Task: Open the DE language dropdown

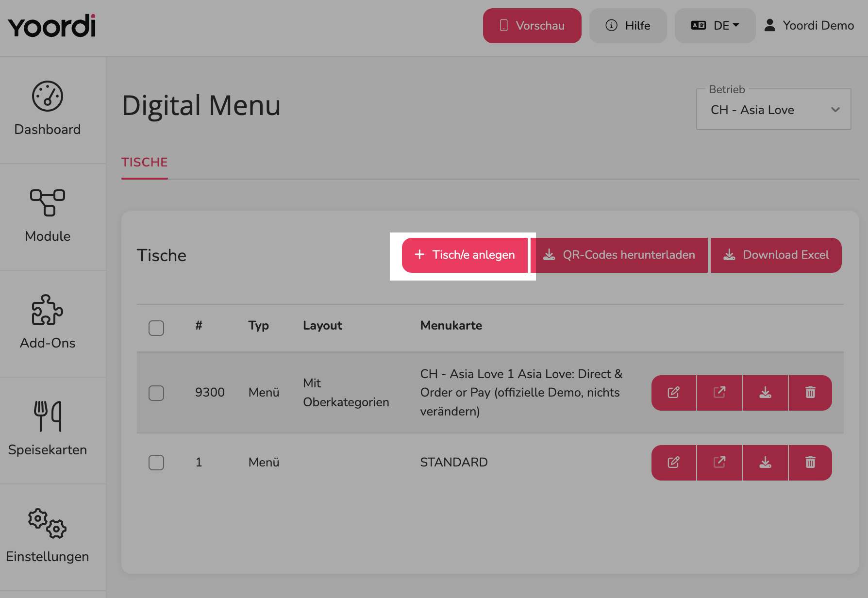Action: point(715,26)
